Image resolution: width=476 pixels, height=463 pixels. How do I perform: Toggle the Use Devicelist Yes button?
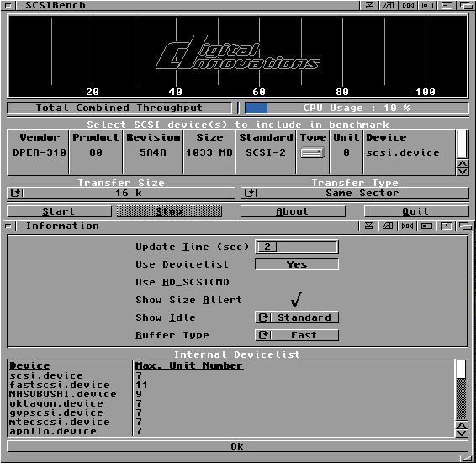tap(297, 264)
